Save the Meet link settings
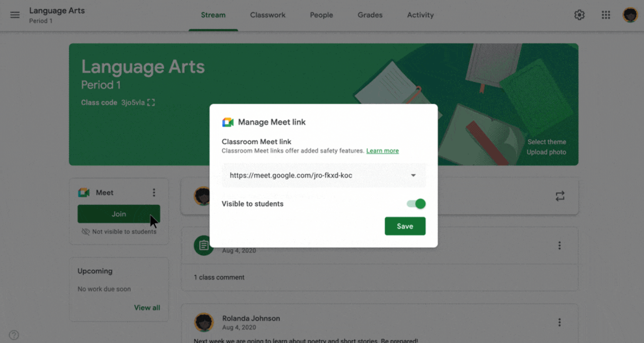 click(405, 226)
